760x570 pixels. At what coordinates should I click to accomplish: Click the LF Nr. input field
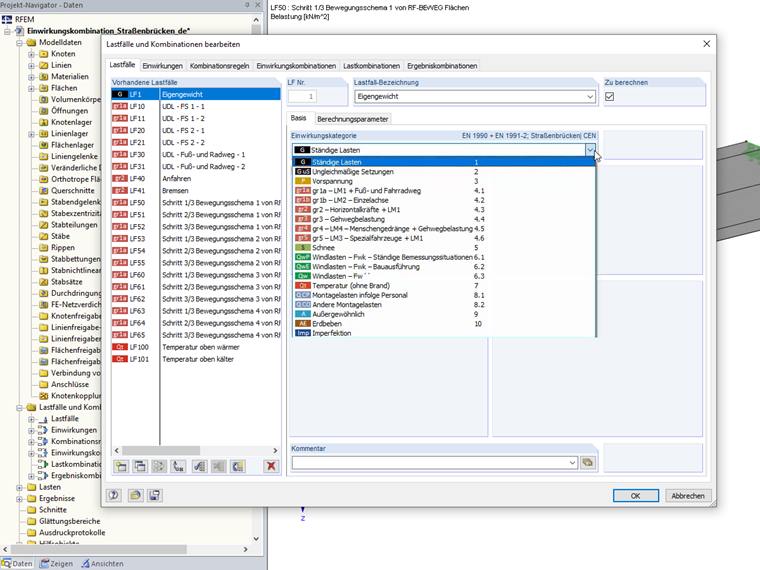[x=302, y=96]
